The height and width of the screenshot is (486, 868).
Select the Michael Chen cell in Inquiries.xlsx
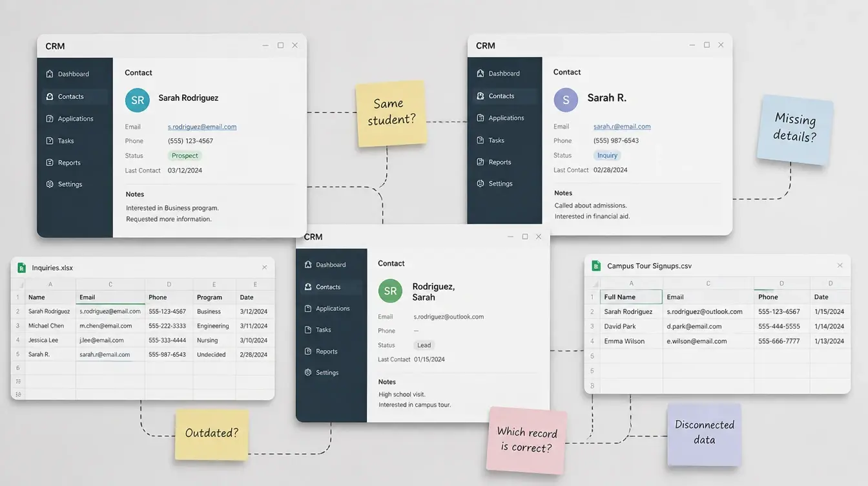(x=50, y=326)
